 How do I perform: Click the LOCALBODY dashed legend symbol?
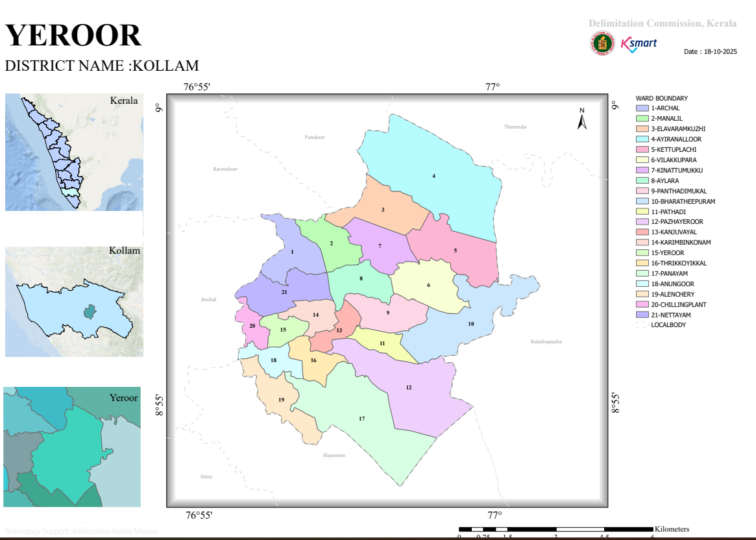coord(642,325)
